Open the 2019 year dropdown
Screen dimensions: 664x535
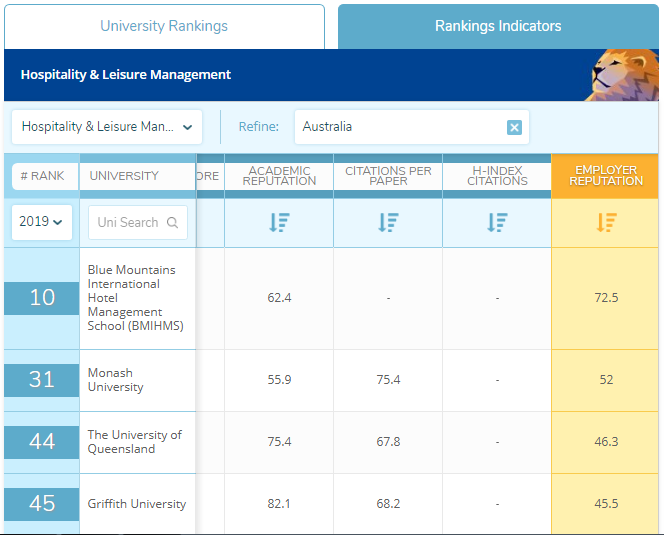pos(42,222)
